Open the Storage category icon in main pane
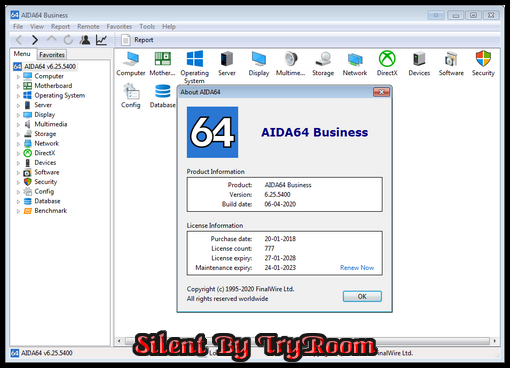 point(323,64)
